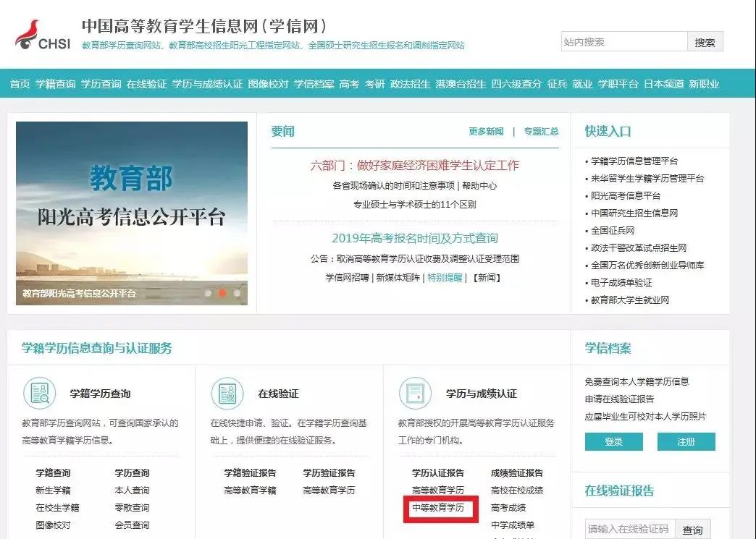Open 来华留学生学籍学历管理平台 quick link
The width and height of the screenshot is (756, 539).
(647, 178)
